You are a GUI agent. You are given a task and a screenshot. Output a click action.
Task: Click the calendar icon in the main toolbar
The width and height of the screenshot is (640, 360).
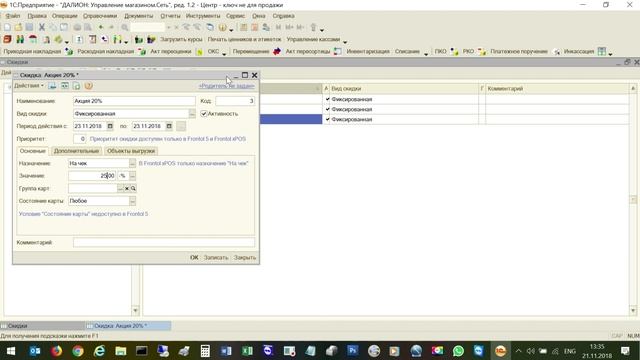tap(255, 27)
